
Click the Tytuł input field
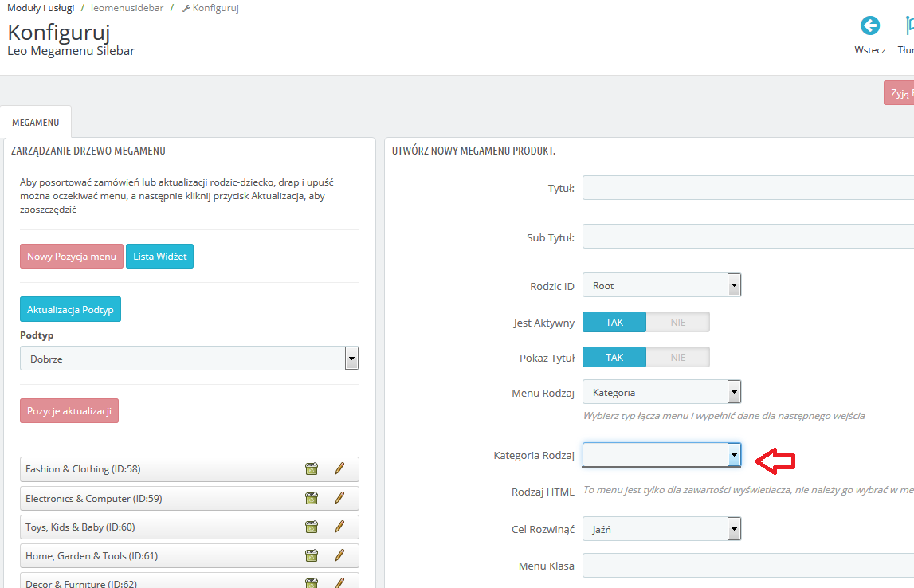click(x=748, y=188)
